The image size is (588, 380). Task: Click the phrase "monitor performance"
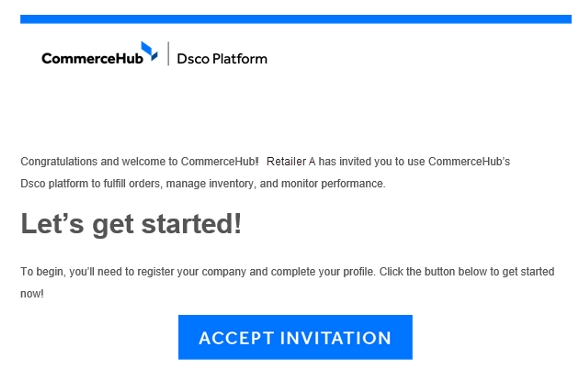tap(333, 184)
